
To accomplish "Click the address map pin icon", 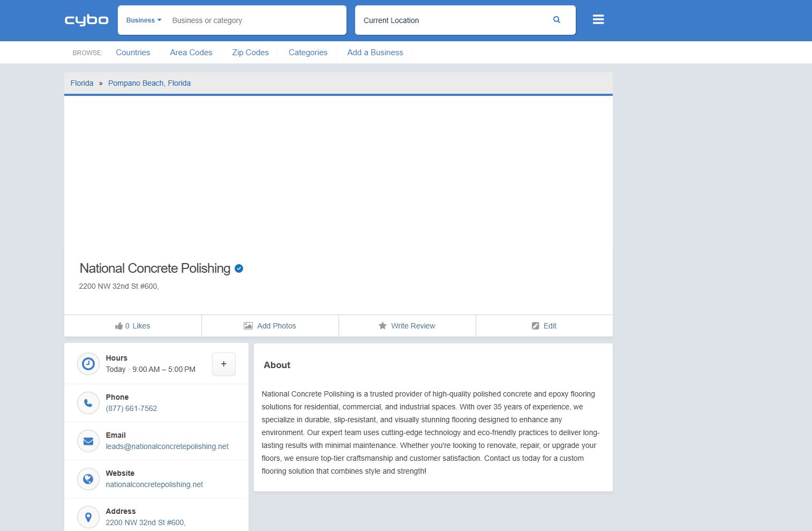I will point(88,517).
